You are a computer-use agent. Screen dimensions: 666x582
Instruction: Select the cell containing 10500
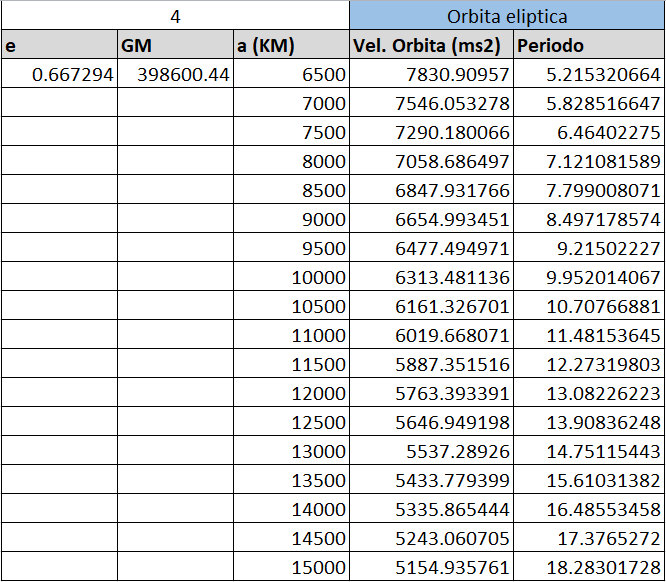pyautogui.click(x=291, y=305)
